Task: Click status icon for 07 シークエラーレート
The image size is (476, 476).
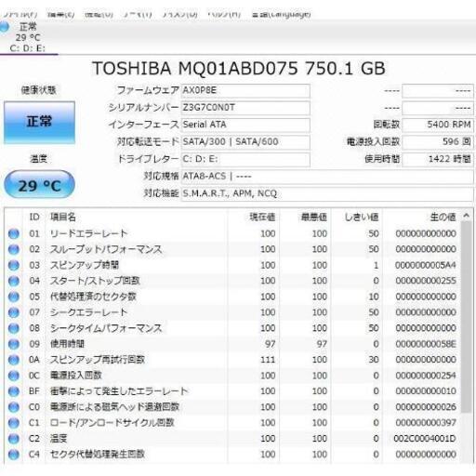Action: click(x=14, y=312)
